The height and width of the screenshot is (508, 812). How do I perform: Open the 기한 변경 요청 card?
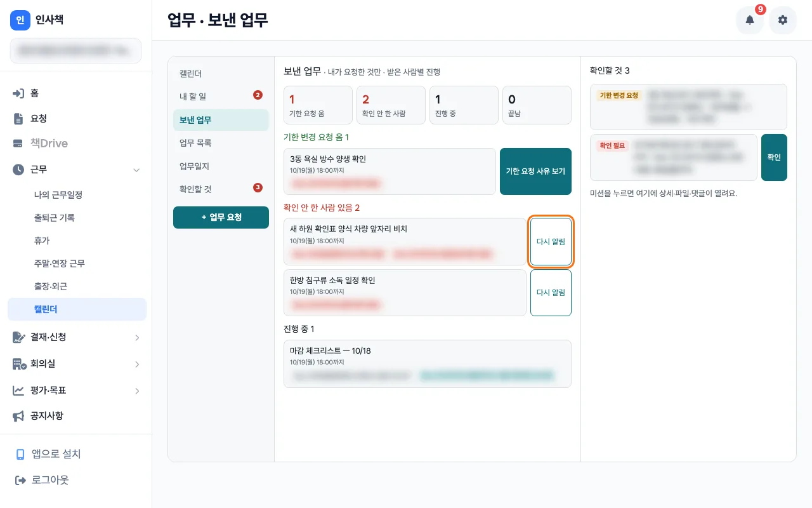click(688, 107)
